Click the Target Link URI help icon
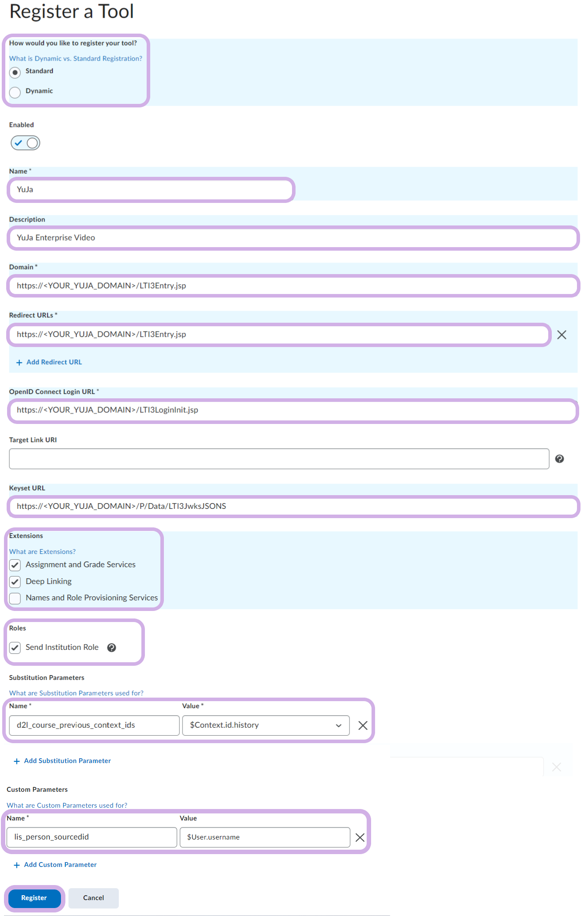 [559, 459]
